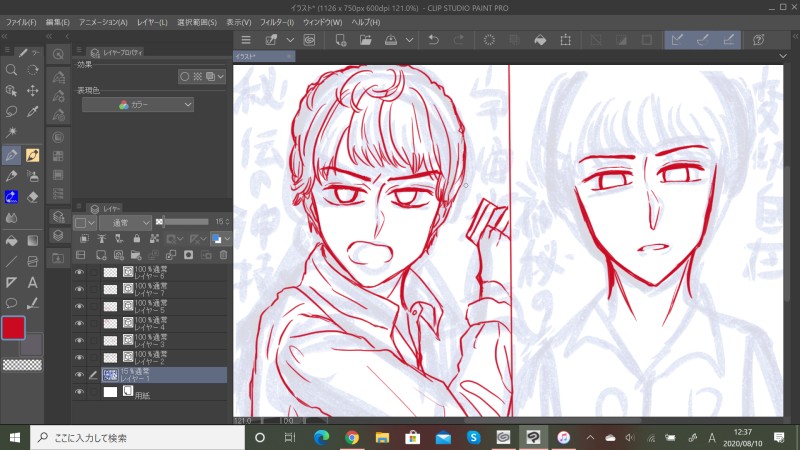The width and height of the screenshot is (800, 450).
Task: Open the ファイル(F) menu
Action: 21,22
